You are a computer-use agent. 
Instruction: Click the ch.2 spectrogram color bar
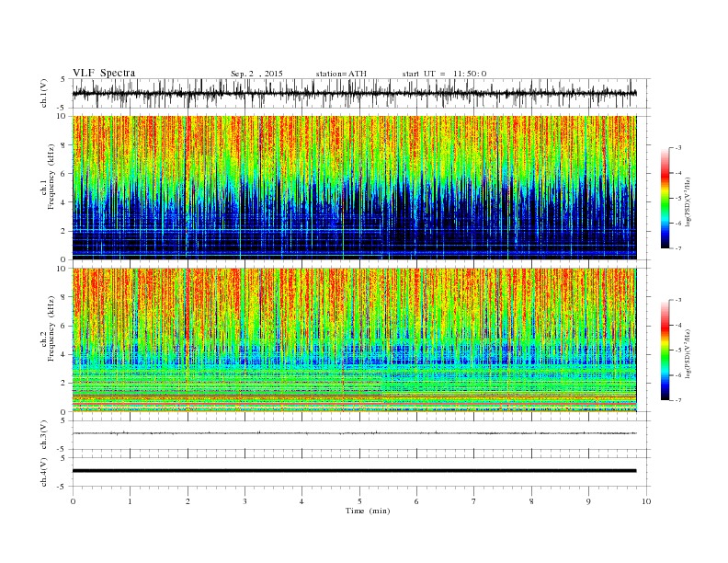[665, 350]
